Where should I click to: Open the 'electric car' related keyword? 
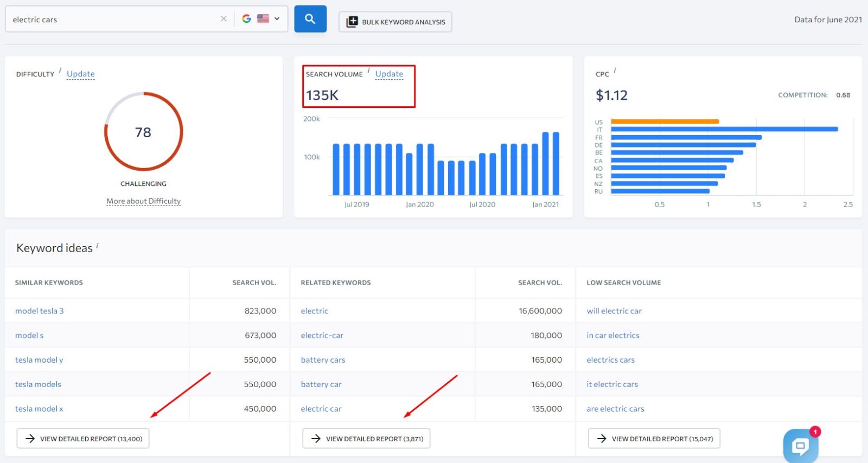321,409
